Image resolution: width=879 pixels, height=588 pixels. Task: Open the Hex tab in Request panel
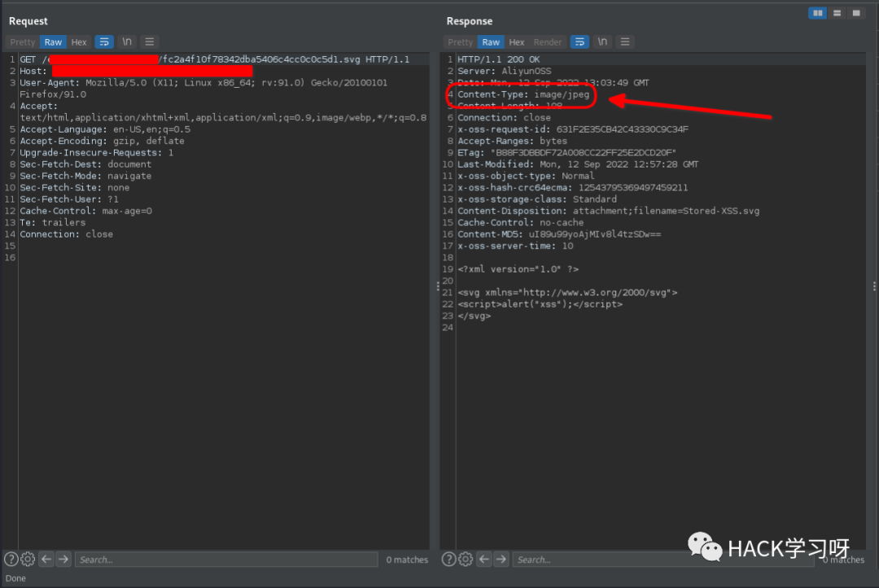pos(79,42)
